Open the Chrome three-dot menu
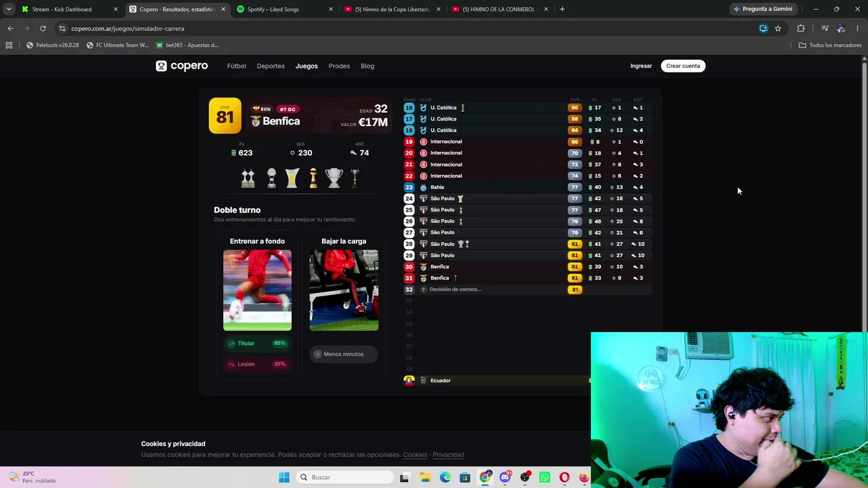This screenshot has width=868, height=488. click(858, 28)
